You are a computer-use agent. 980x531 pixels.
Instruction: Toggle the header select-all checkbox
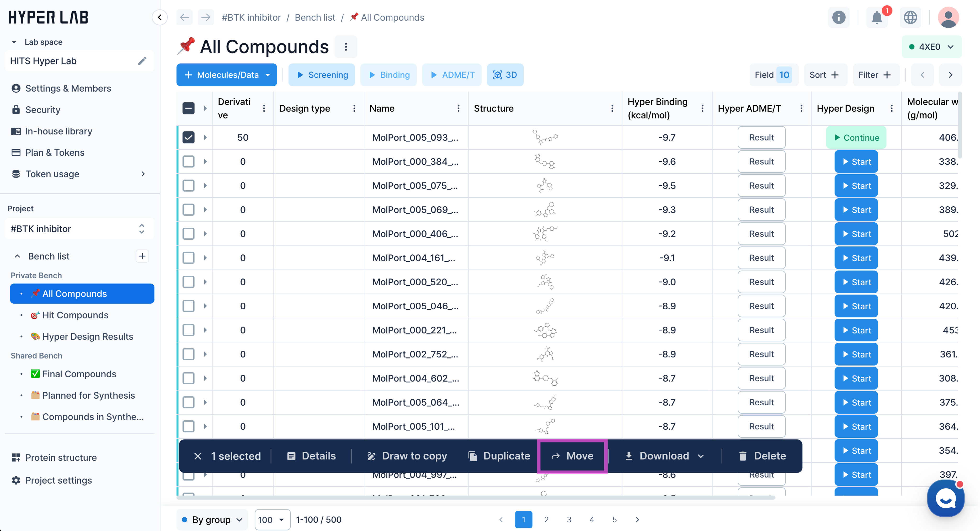coord(189,108)
